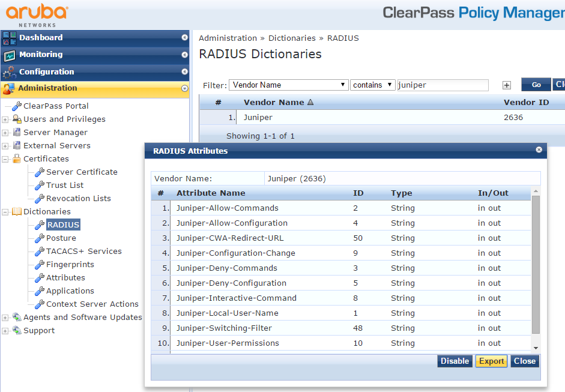Click the Attributes wrench icon
This screenshot has height=392, width=565.
(x=39, y=278)
